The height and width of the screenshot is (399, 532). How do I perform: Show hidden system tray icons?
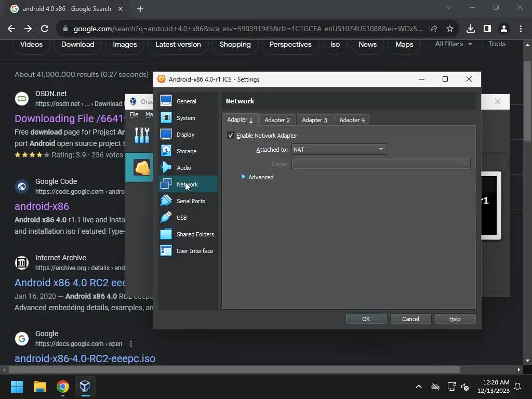[419, 387]
